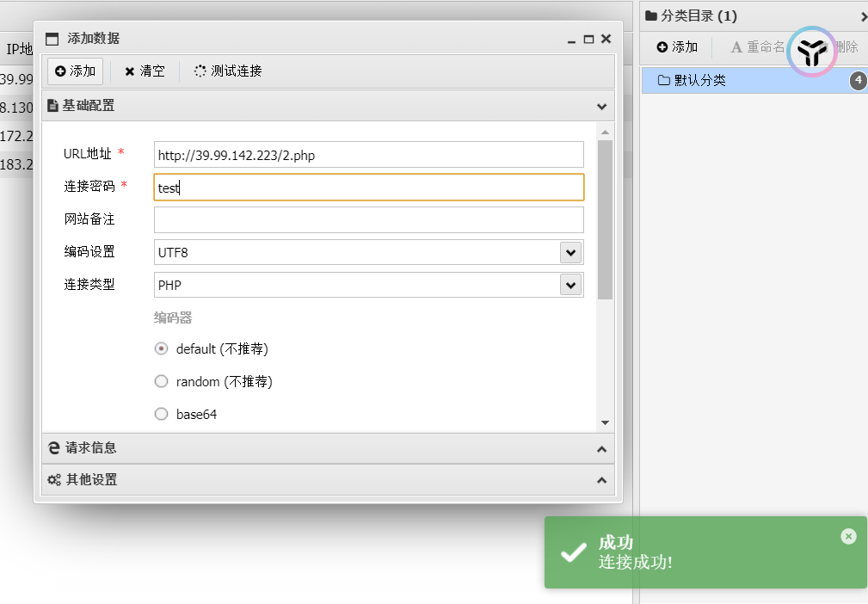Click the 添加 button in 分类目录 panel
The image size is (868, 604).
click(x=677, y=47)
